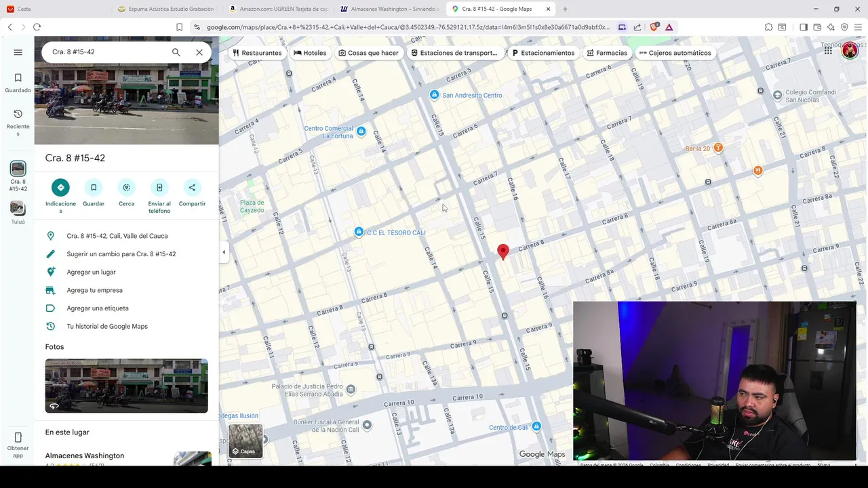Open the header street photo of the place
This screenshot has width=868, height=488.
pos(127,102)
